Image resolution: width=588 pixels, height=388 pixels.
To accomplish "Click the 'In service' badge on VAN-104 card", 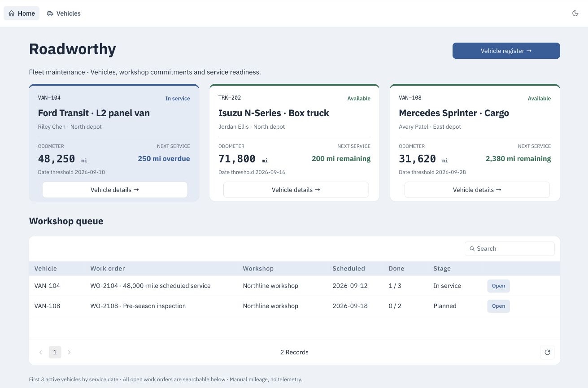I will (x=178, y=98).
